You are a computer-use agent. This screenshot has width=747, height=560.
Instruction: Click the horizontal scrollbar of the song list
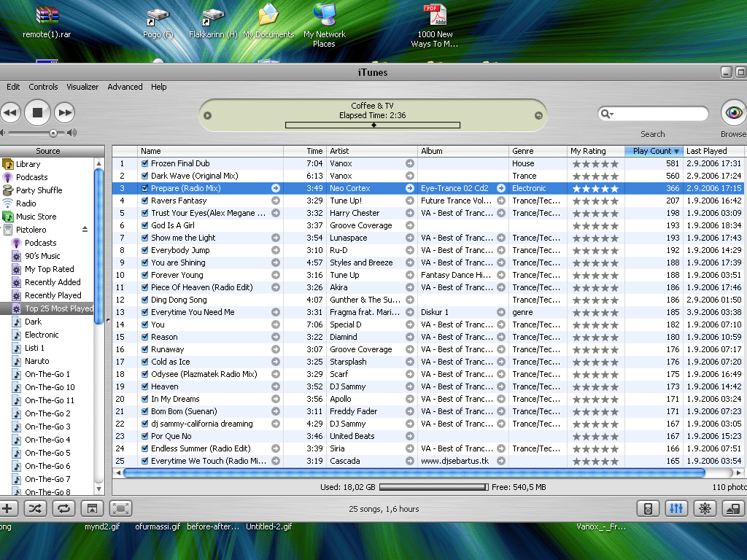pyautogui.click(x=414, y=472)
